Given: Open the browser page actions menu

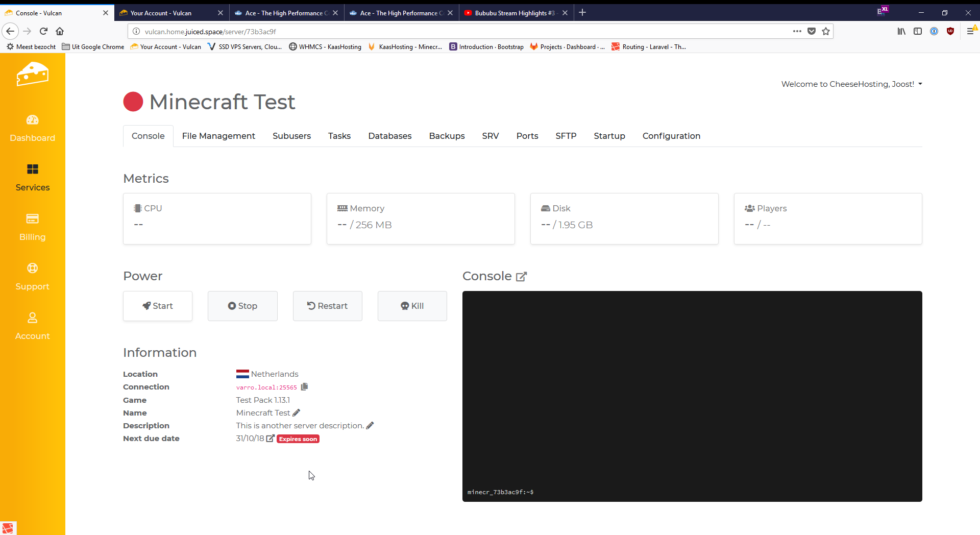Looking at the screenshot, I should (797, 31).
